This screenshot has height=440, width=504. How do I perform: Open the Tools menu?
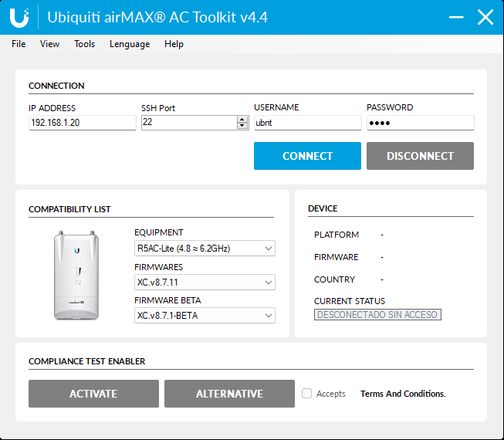84,44
